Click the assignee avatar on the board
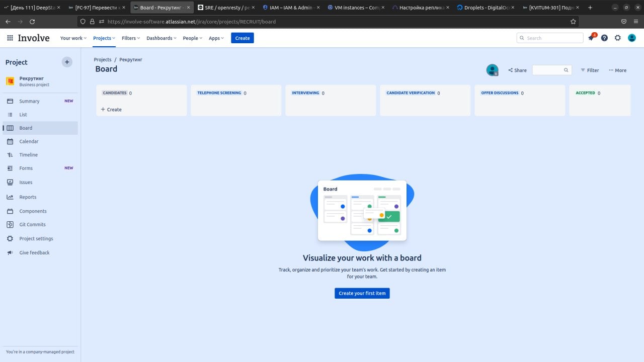 coord(492,70)
